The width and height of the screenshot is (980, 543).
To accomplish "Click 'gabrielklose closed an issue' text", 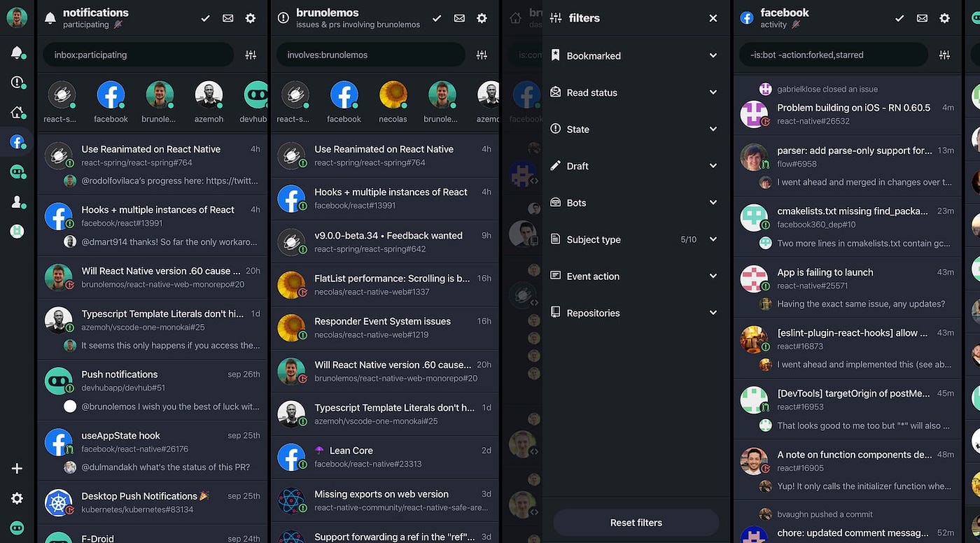I will pyautogui.click(x=827, y=89).
